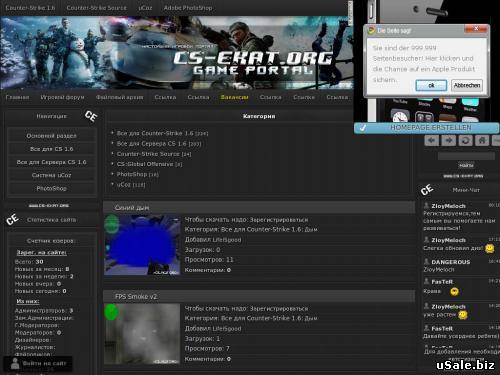Click DANGEROUS username in mini chat
This screenshot has height=375, width=500.
click(451, 262)
